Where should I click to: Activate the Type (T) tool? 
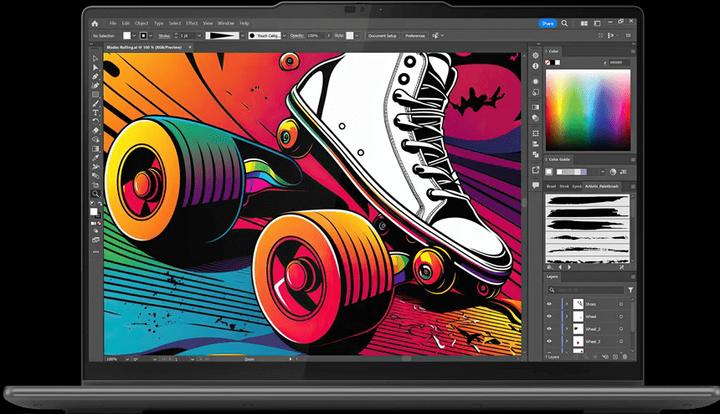pos(96,112)
